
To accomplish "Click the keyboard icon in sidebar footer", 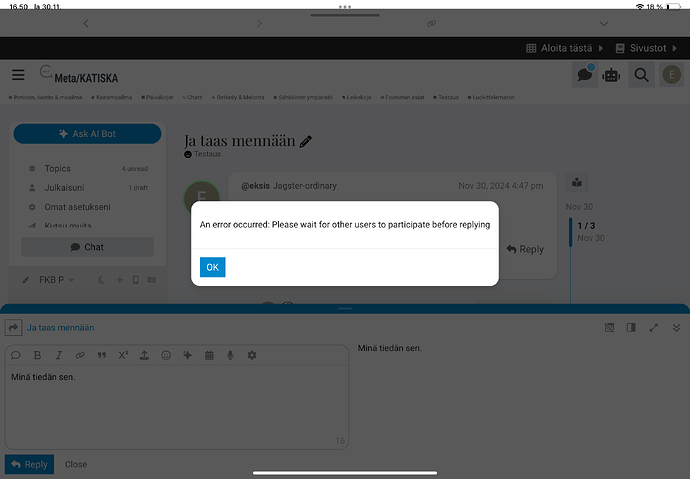I will (151, 280).
